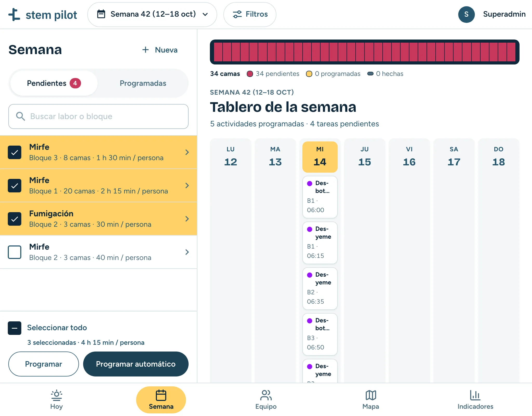Click the yellow programadas legend swatch
Viewport: 532px width, 416px height.
click(309, 74)
